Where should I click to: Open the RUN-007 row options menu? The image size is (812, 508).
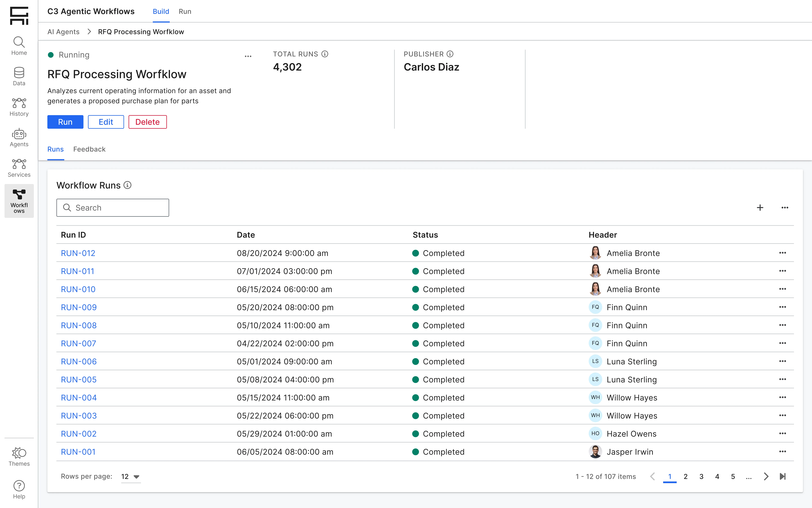coord(783,343)
